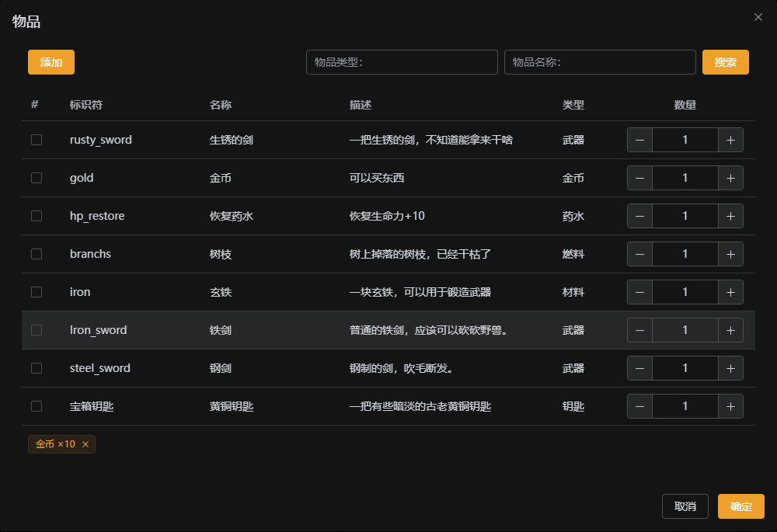Confirm the selection with 确定
Screen dimensions: 777x532
(740, 506)
